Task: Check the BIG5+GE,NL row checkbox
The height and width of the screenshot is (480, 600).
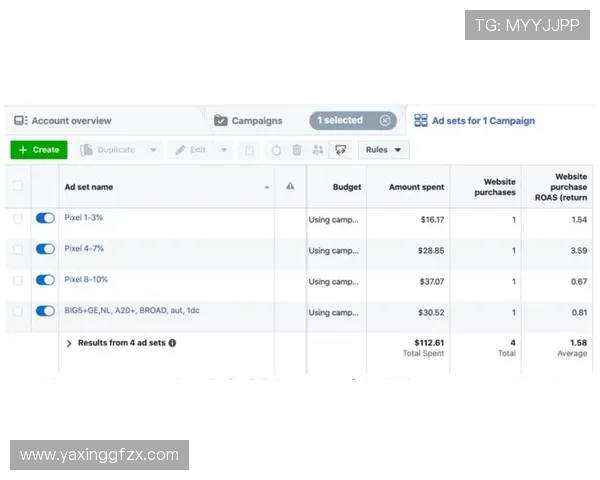Action: point(18,311)
